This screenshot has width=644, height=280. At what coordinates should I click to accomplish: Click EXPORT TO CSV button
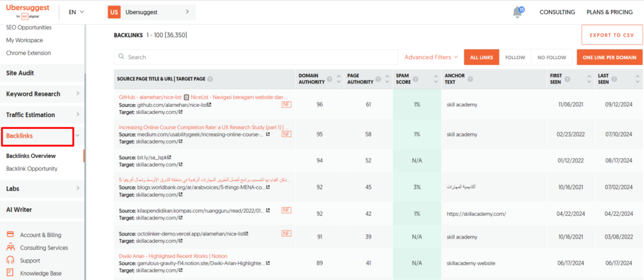point(611,35)
